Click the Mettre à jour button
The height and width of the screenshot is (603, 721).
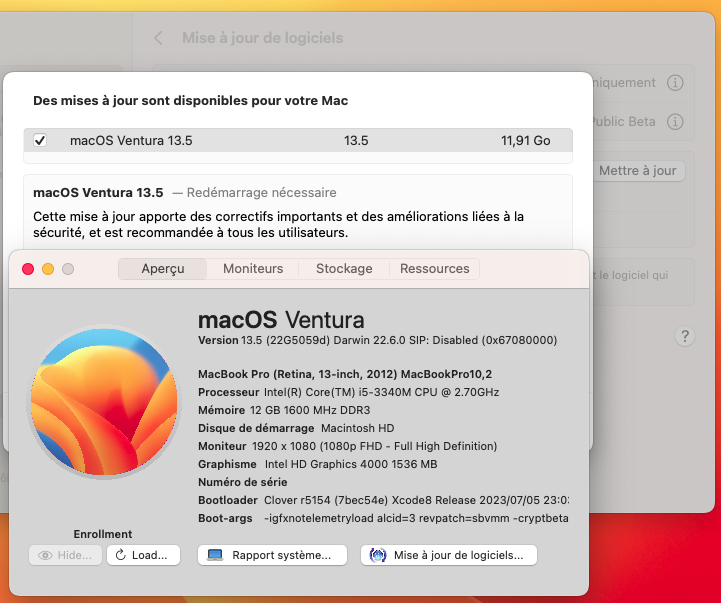(638, 171)
